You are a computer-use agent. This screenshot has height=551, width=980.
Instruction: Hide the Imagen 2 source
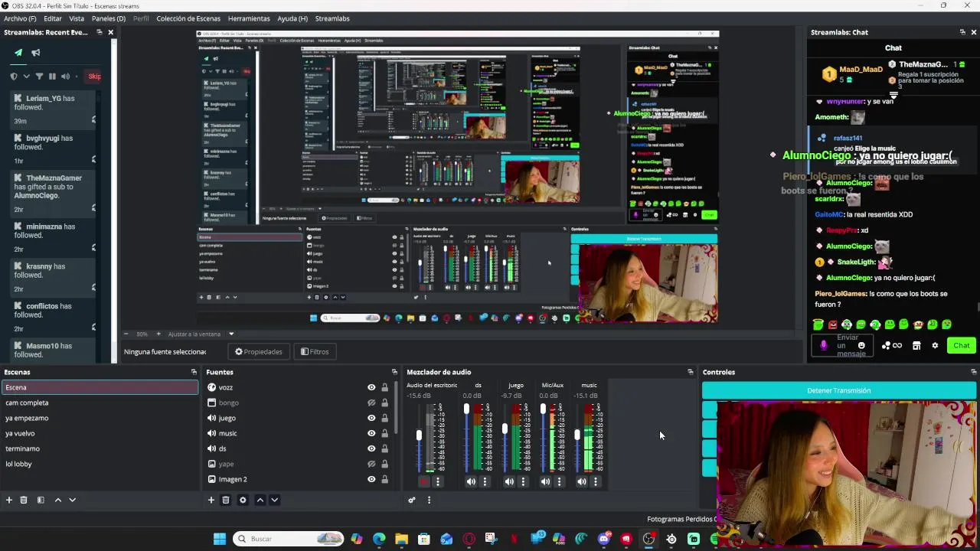tap(371, 479)
